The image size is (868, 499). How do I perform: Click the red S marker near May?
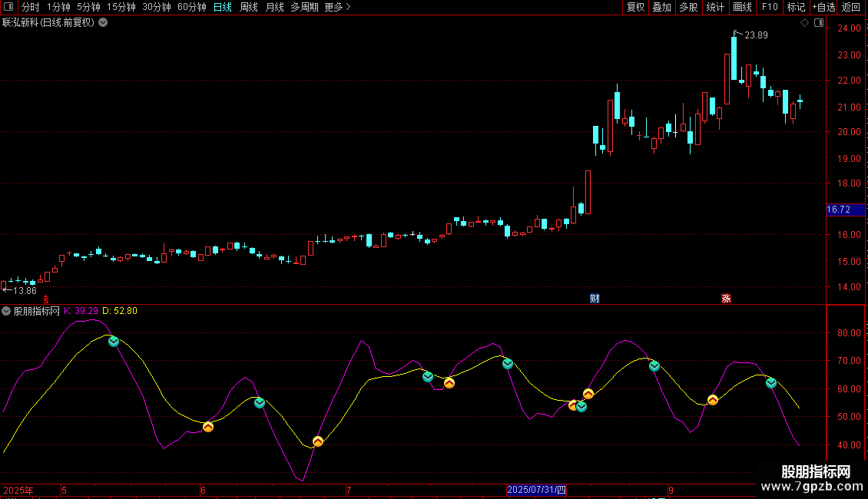[x=46, y=299]
